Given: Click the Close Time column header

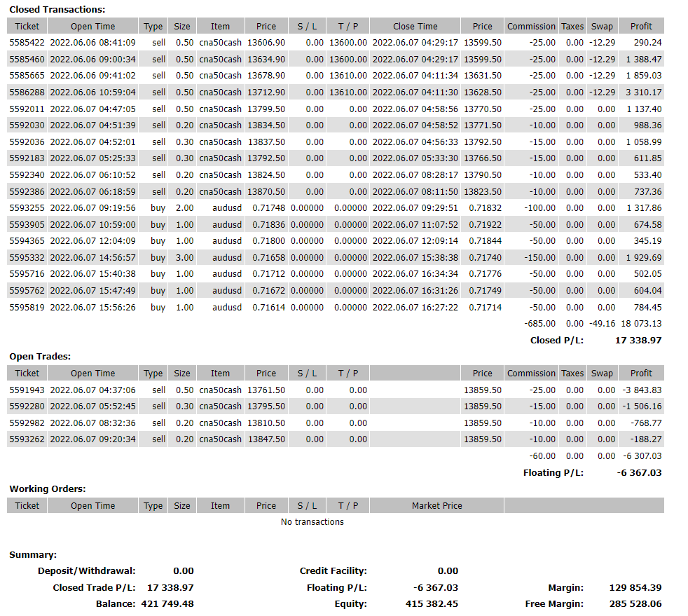Looking at the screenshot, I should click(x=415, y=27).
